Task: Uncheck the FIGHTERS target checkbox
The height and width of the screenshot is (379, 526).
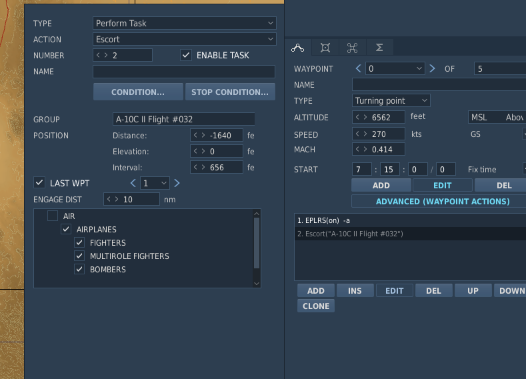Action: pos(80,242)
